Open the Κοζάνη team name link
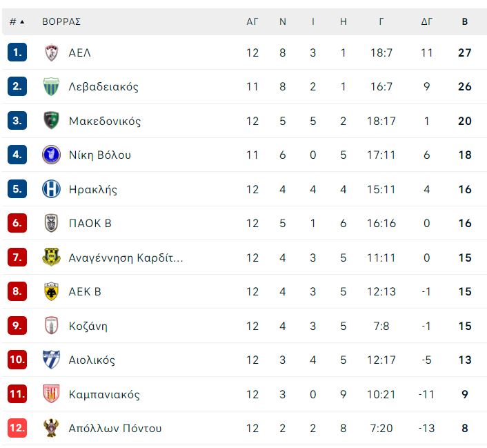487x448 pixels. tap(88, 326)
